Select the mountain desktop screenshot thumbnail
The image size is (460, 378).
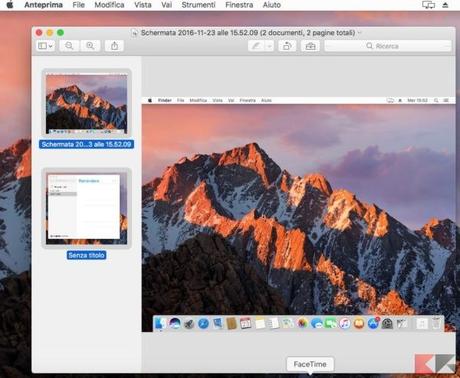click(86, 104)
